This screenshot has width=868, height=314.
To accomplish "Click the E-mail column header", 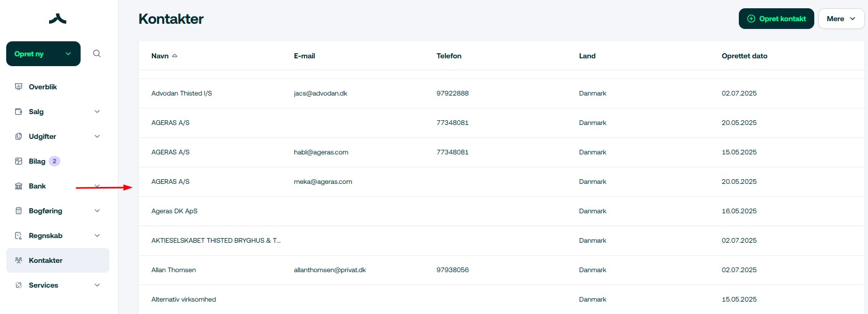I will point(304,56).
